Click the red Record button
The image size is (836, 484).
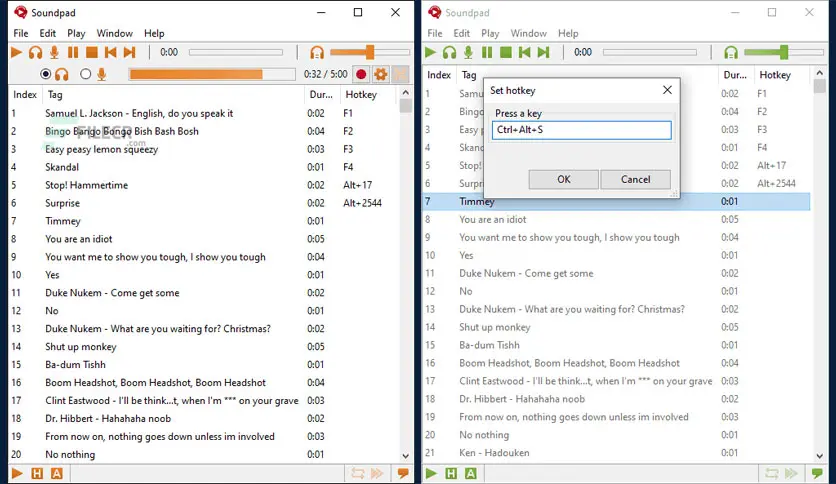(361, 74)
